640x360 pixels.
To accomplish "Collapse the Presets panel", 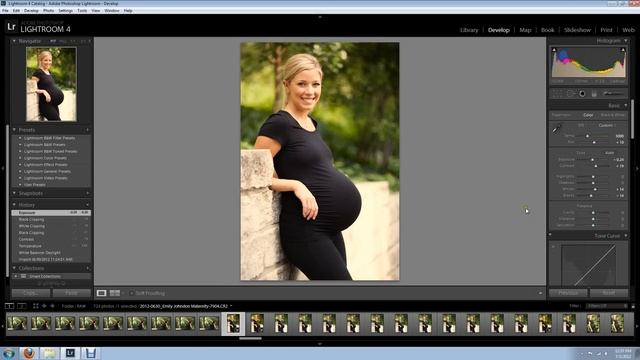I will point(14,130).
